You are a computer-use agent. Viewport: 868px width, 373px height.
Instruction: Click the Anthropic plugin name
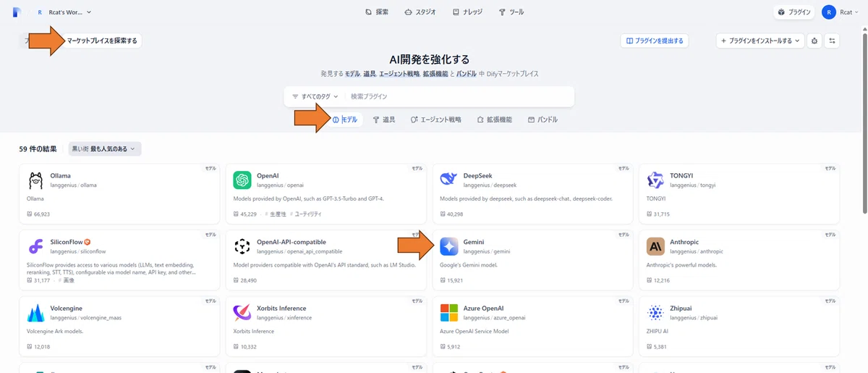[684, 242]
